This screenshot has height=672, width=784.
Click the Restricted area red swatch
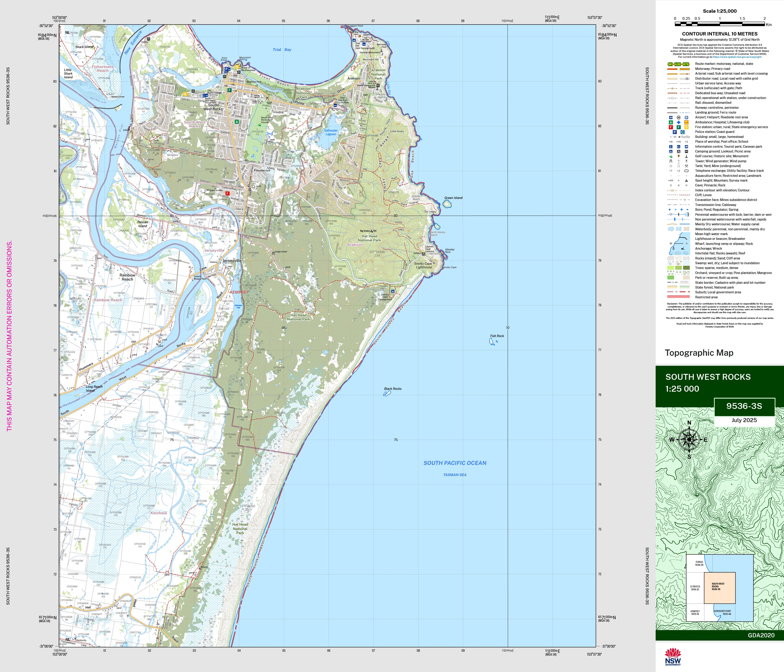678,297
